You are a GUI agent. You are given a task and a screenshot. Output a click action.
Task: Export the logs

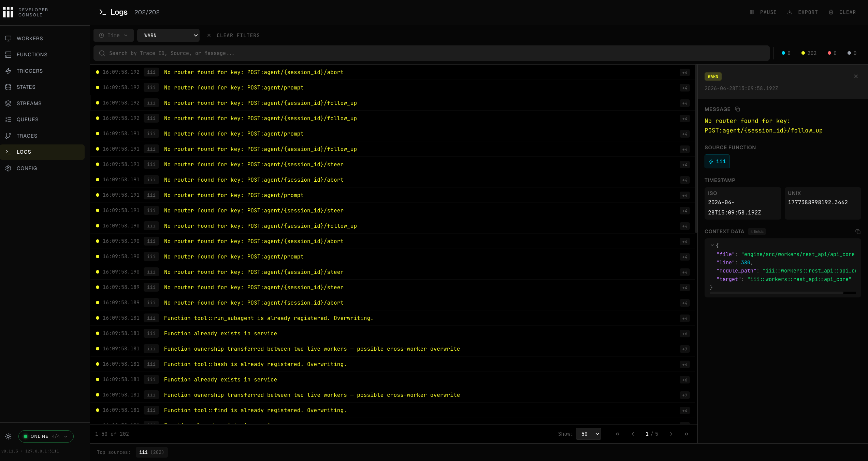802,12
